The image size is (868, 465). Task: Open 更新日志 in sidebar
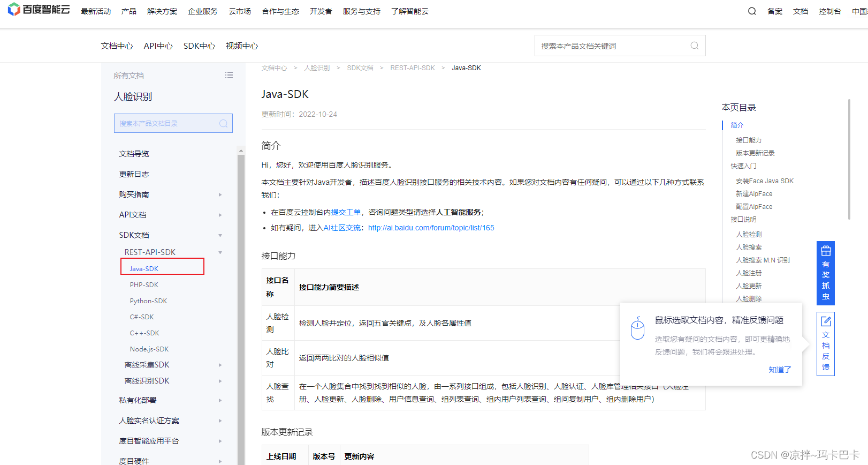(x=134, y=174)
